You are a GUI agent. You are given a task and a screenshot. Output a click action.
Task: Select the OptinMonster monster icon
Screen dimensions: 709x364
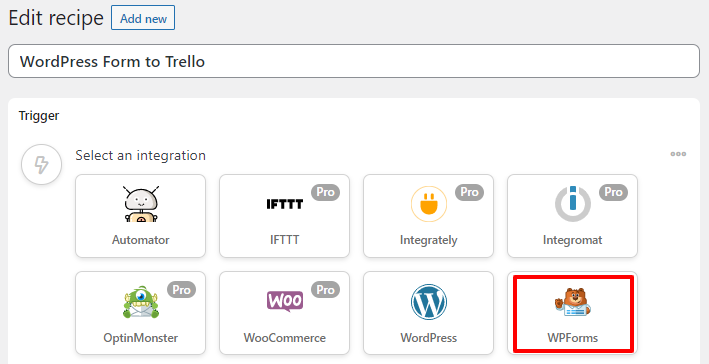click(141, 302)
